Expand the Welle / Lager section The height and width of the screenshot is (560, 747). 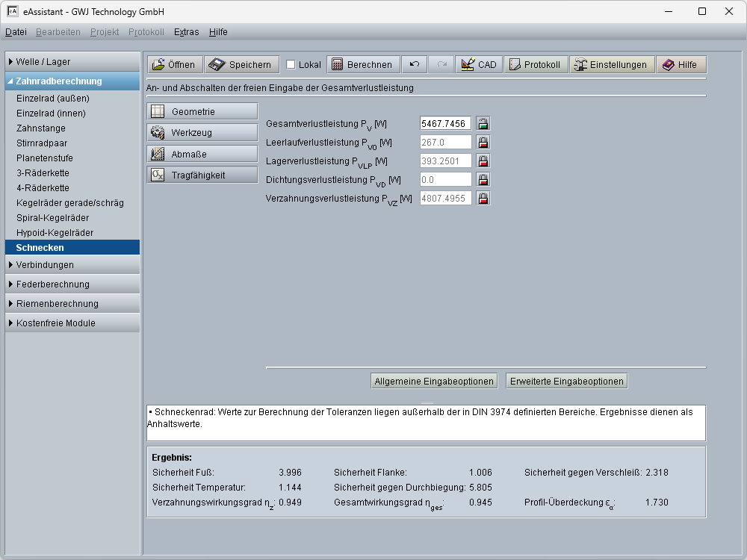point(72,61)
